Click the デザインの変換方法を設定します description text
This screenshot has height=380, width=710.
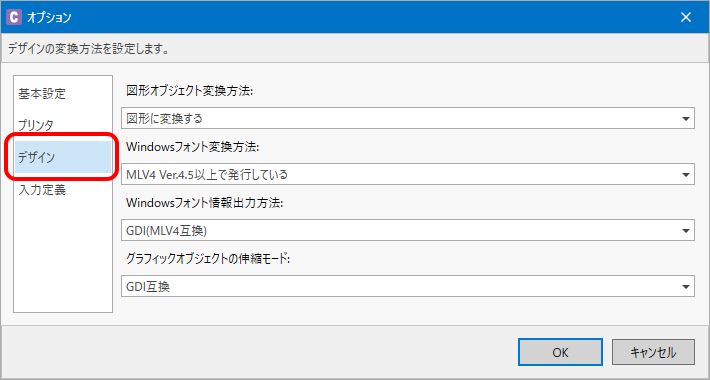pyautogui.click(x=88, y=49)
